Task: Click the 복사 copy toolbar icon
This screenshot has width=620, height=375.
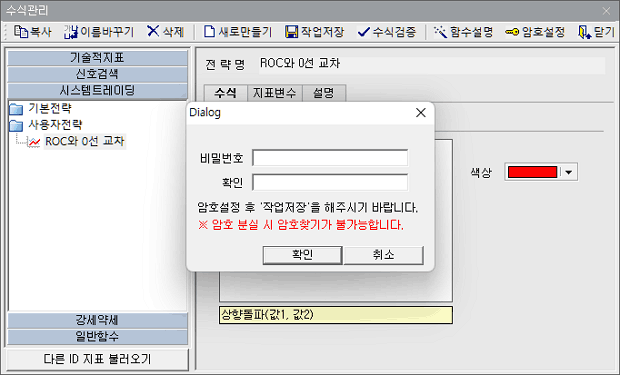Action: click(21, 32)
